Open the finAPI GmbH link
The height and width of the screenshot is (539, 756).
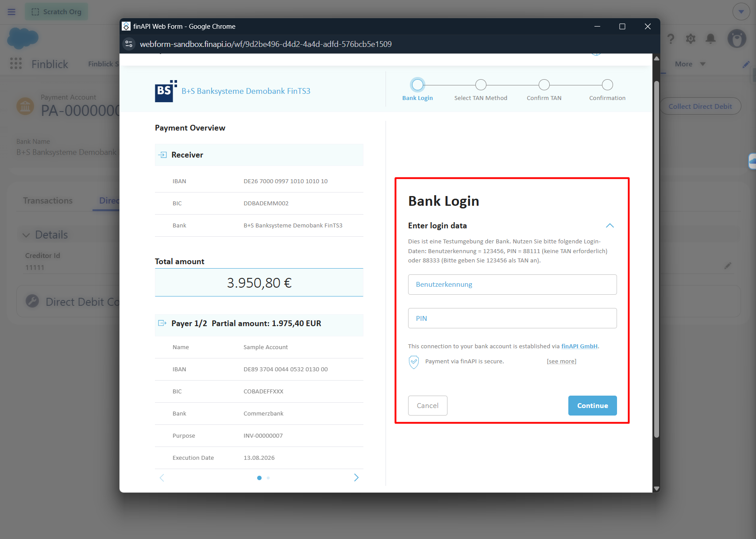(579, 346)
